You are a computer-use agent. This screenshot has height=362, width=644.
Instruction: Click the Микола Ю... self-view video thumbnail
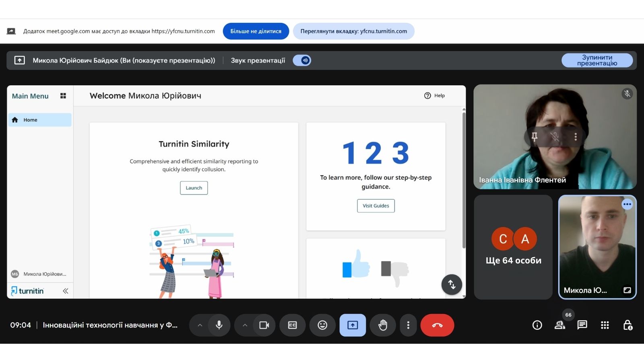597,247
